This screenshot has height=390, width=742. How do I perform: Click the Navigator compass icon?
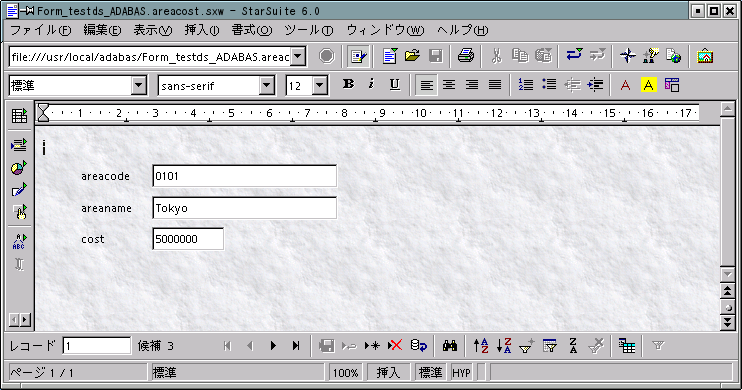[x=627, y=56]
